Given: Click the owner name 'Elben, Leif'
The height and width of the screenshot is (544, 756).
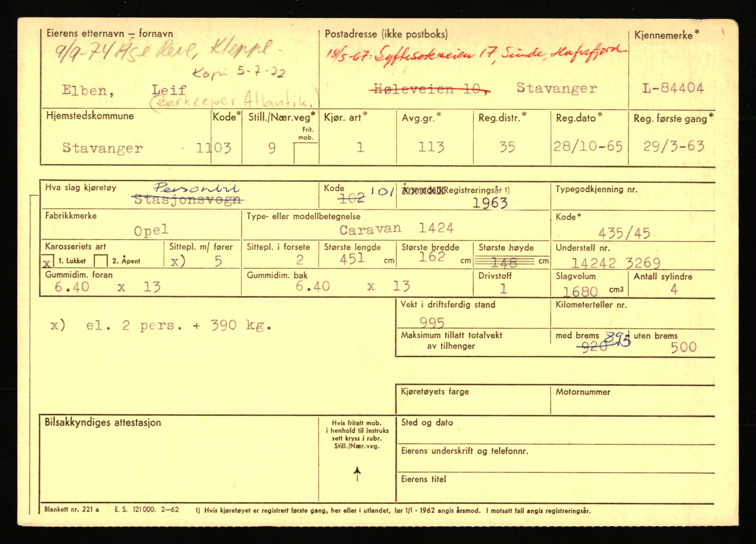Looking at the screenshot, I should pos(124,90).
